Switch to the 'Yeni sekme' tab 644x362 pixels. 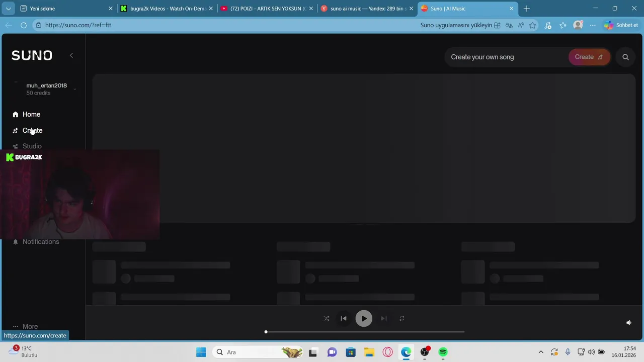[x=66, y=9]
